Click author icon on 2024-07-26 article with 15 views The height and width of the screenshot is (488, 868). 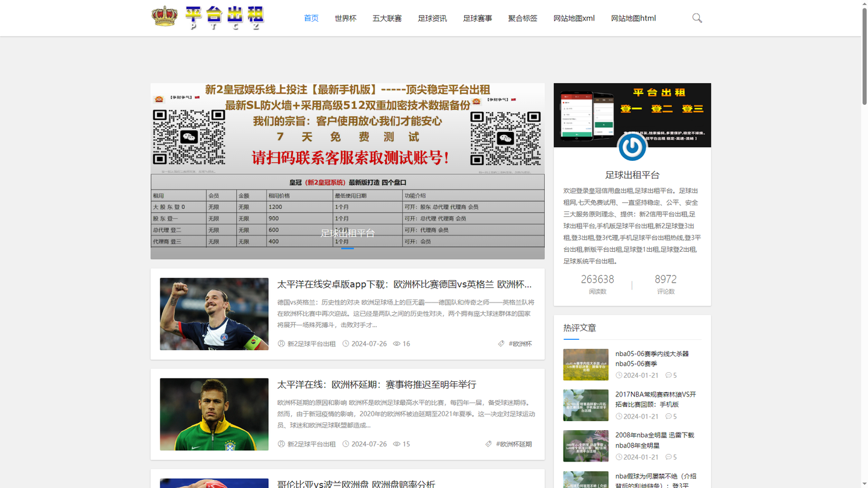[x=281, y=444]
